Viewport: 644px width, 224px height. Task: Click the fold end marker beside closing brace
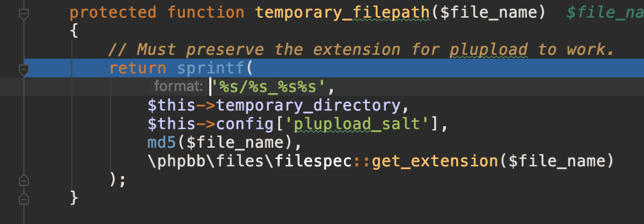point(23,198)
